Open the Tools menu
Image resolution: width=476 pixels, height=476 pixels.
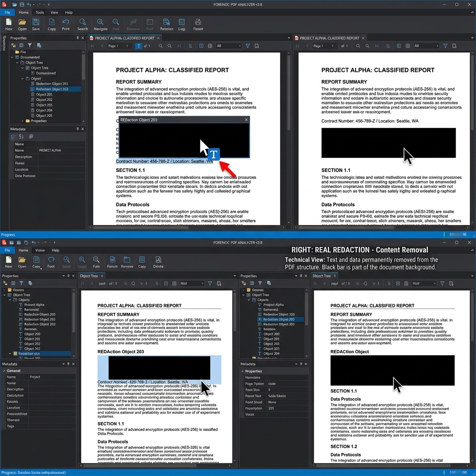[x=39, y=12]
